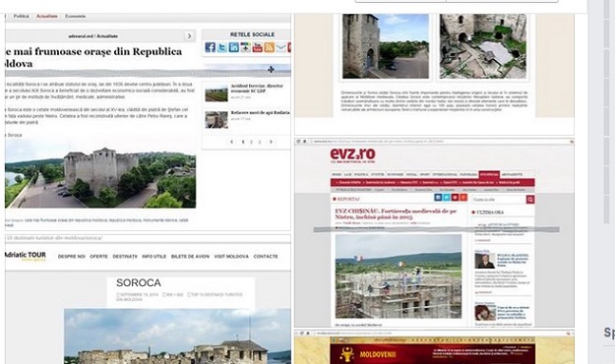Expand the arrow next to adevarul.md / Actualitate
This screenshot has width=615, height=364.
[x=190, y=36]
